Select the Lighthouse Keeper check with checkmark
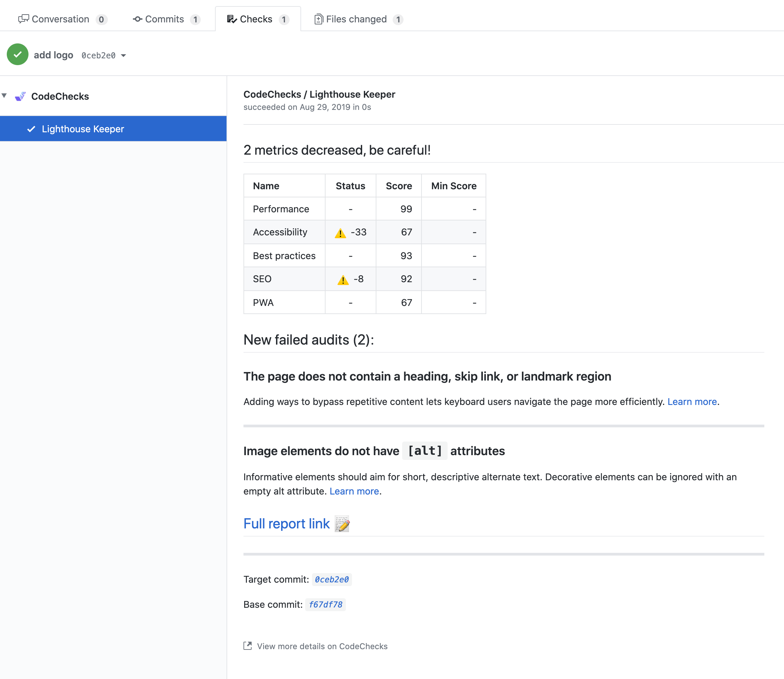 pos(83,129)
